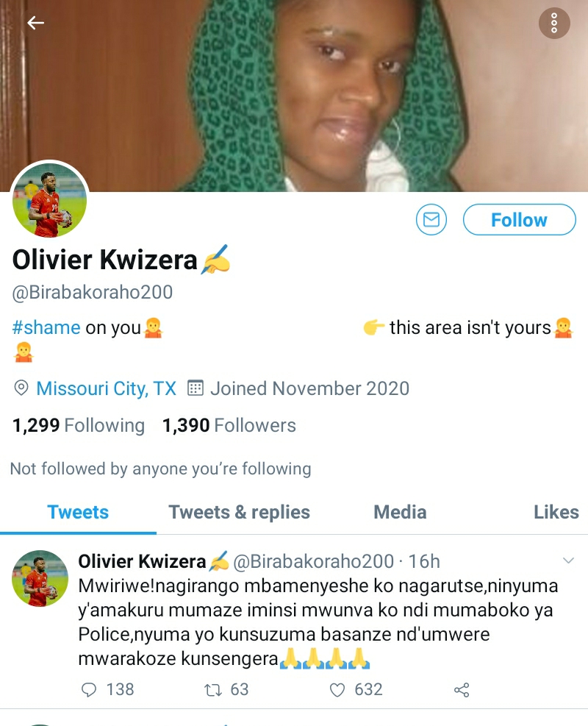Image resolution: width=588 pixels, height=726 pixels.
Task: Open the Likes tab
Action: 556,512
